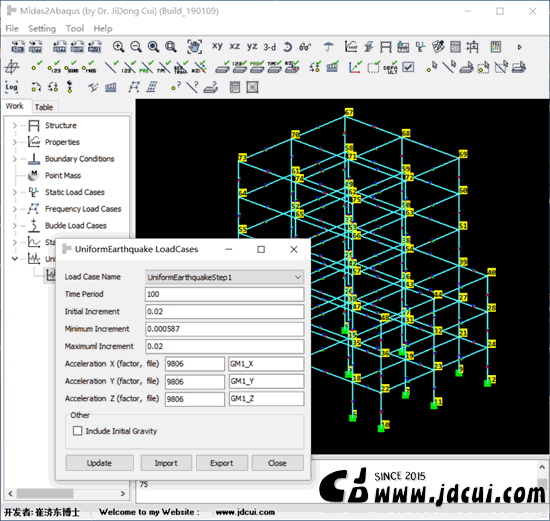This screenshot has height=521, width=550.
Task: Click the result table icon with colored bars
Action: (496, 47)
